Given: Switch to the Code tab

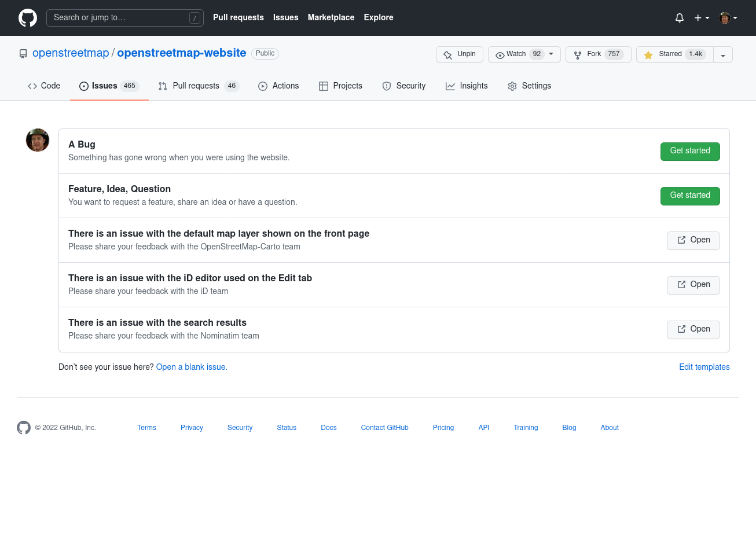Looking at the screenshot, I should 44,86.
